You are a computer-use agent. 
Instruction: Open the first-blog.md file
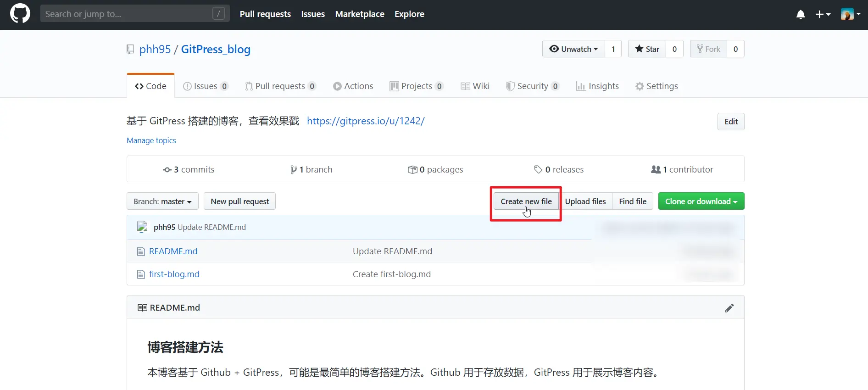(174, 274)
